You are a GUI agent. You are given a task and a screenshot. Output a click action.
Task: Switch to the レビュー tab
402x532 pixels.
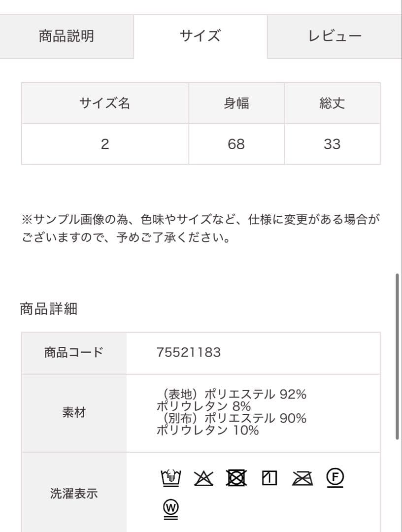tap(335, 35)
